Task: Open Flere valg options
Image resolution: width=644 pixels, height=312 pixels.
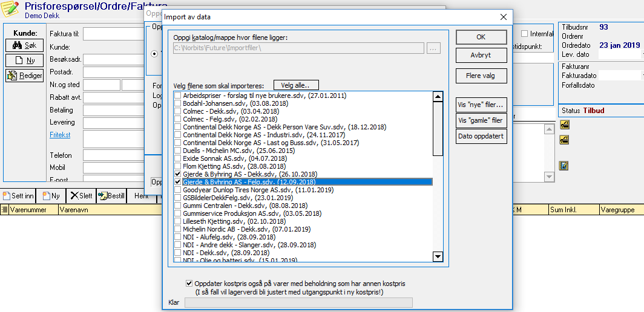Action: [x=481, y=76]
